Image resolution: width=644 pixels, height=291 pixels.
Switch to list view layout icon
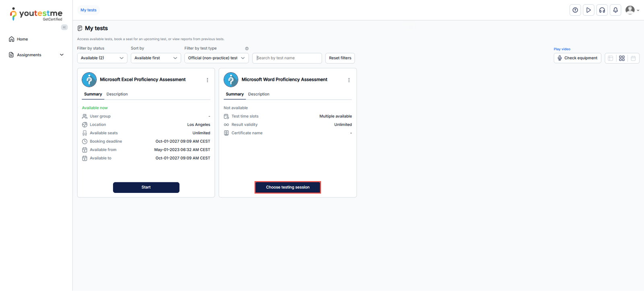tap(611, 58)
